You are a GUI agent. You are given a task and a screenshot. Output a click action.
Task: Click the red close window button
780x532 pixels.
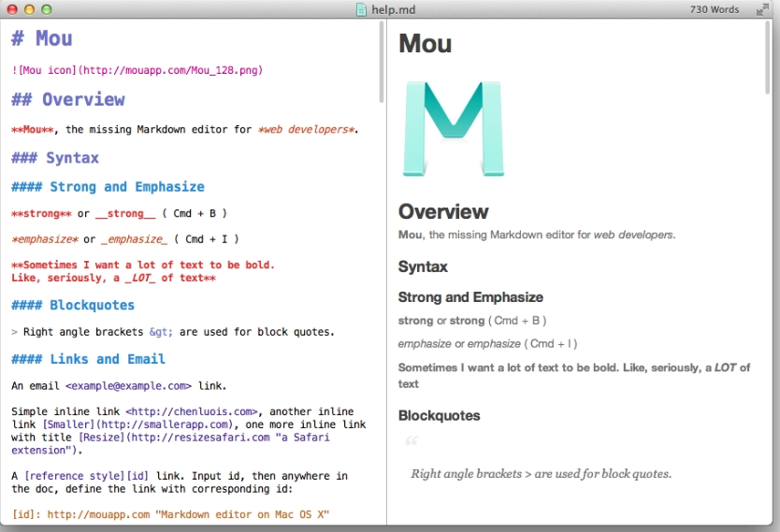point(12,9)
